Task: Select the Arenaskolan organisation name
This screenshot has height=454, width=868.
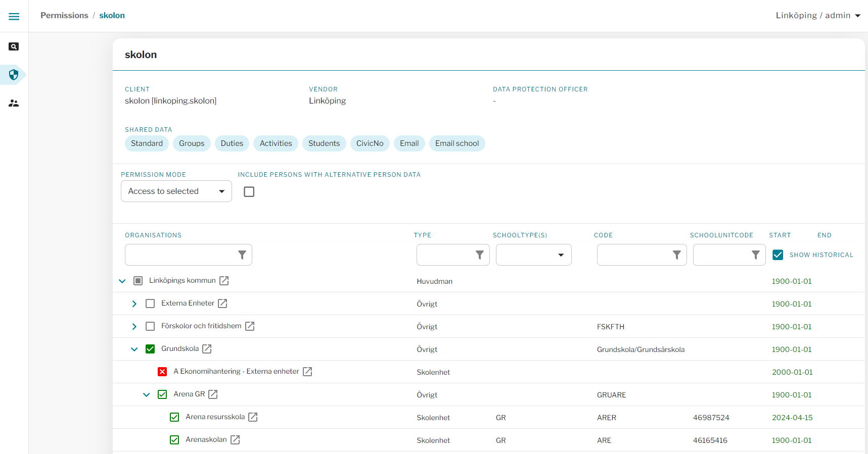Action: [x=206, y=440]
